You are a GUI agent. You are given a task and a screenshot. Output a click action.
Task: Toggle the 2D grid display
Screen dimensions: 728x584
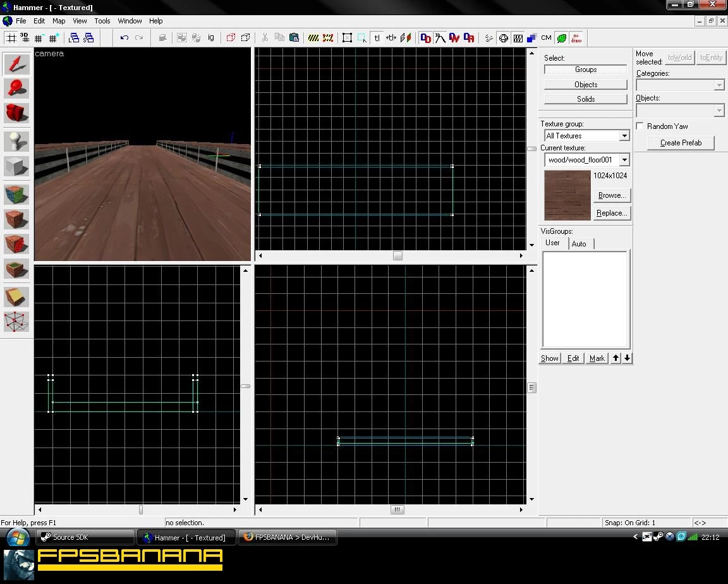click(x=11, y=38)
